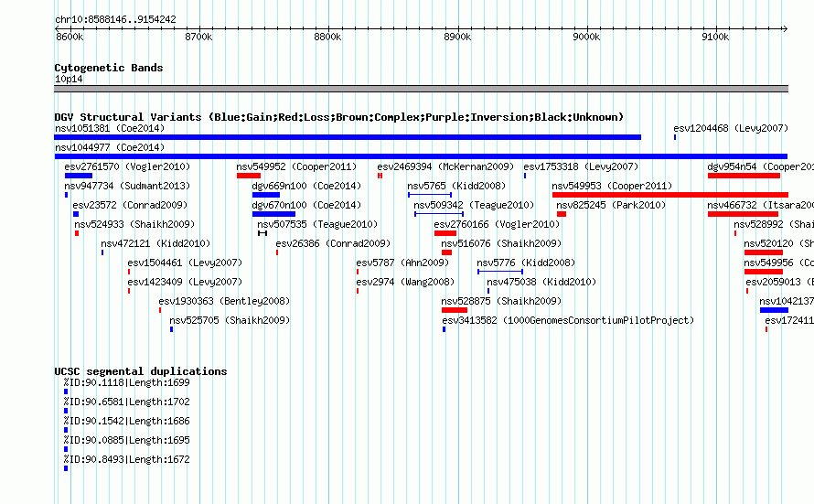Click the nsv1051381 (Coe2014) variant label
814x504 pixels.
coord(110,128)
